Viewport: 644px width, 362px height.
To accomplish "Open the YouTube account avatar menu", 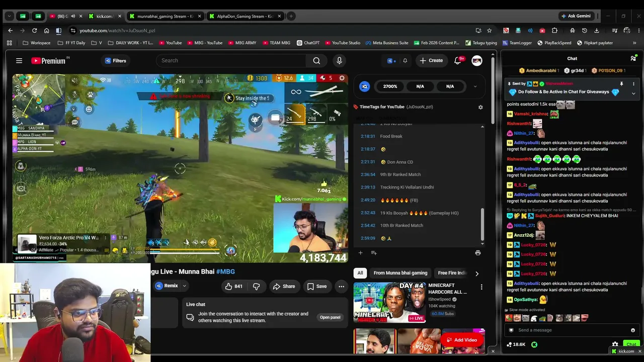I will [477, 61].
